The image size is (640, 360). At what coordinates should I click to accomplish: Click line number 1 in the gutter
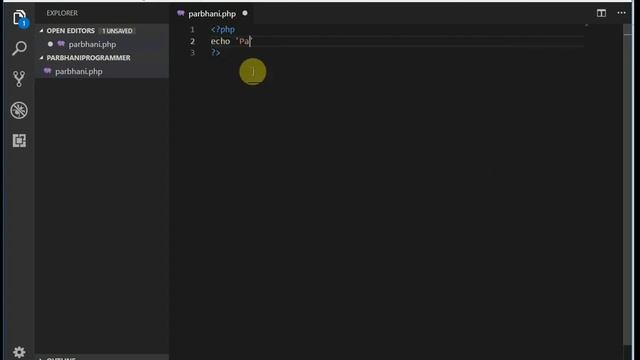coord(192,29)
